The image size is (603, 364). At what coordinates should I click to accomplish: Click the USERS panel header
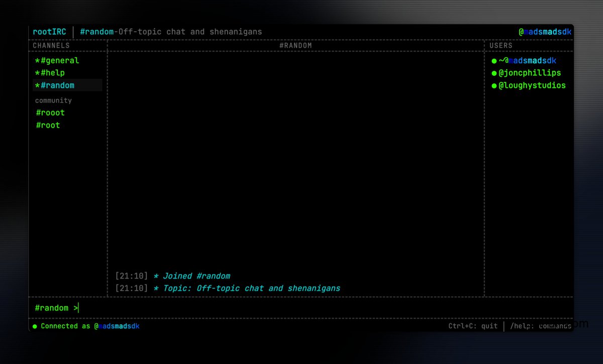(501, 45)
